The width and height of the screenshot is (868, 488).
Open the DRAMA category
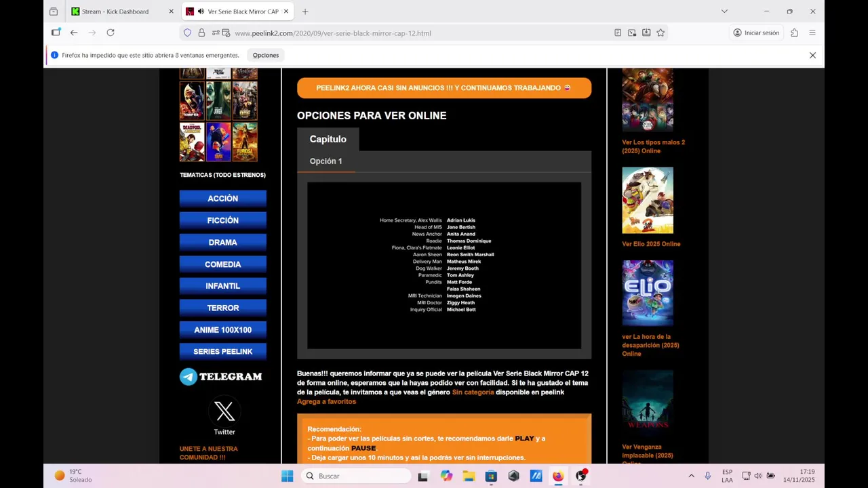click(223, 243)
